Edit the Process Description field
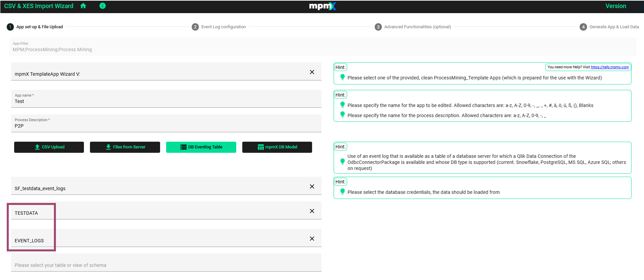 coord(166,123)
